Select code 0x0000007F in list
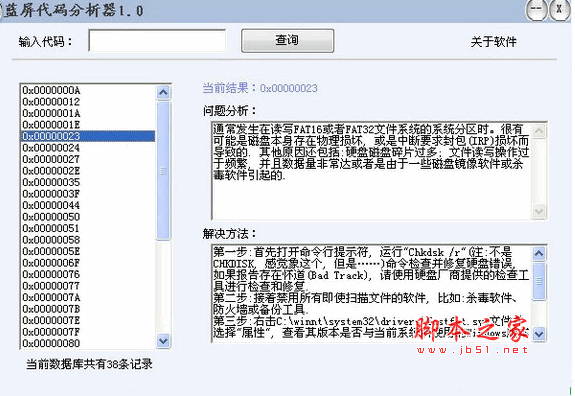575x396 pixels. click(x=88, y=331)
